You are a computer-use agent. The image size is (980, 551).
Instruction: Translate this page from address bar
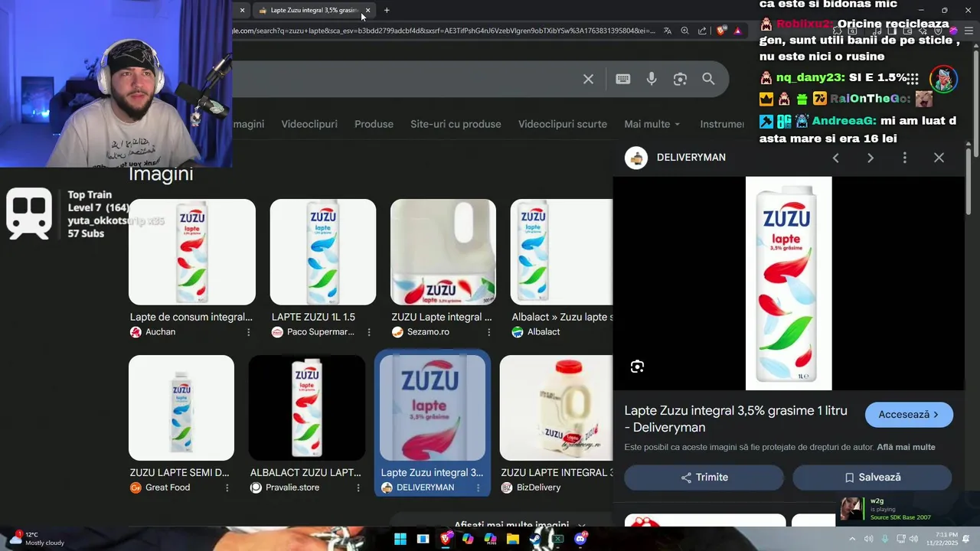[668, 31]
